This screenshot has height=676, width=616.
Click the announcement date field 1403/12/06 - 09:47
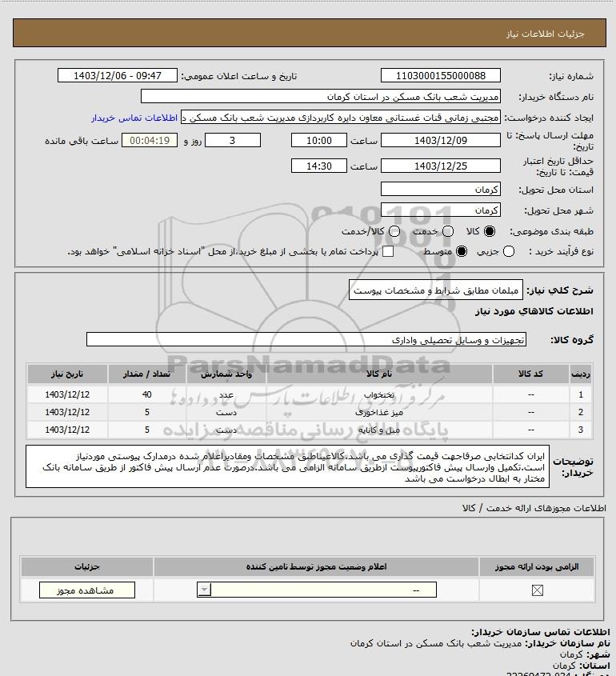(x=118, y=75)
